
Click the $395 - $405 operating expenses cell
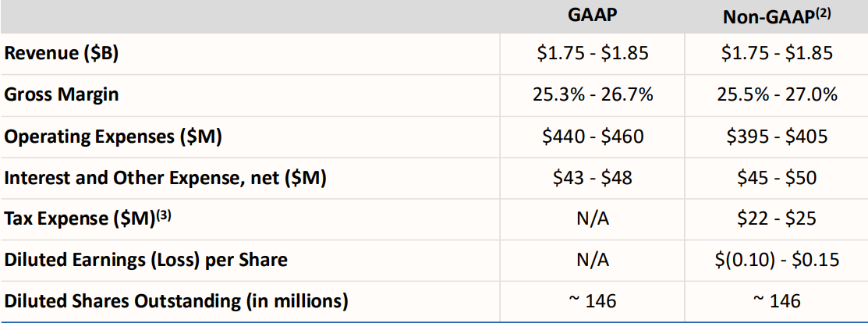[x=777, y=137]
